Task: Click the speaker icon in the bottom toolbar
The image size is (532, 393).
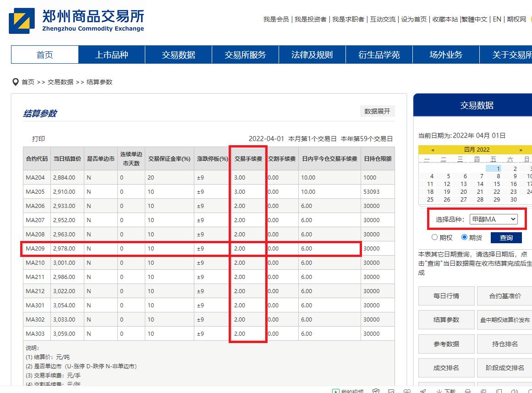Action: click(x=514, y=392)
